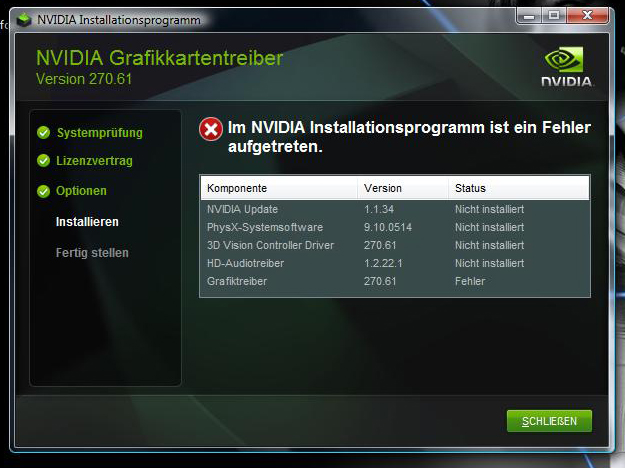Click the SCHLIEßEN button
The image size is (625, 468).
(549, 421)
